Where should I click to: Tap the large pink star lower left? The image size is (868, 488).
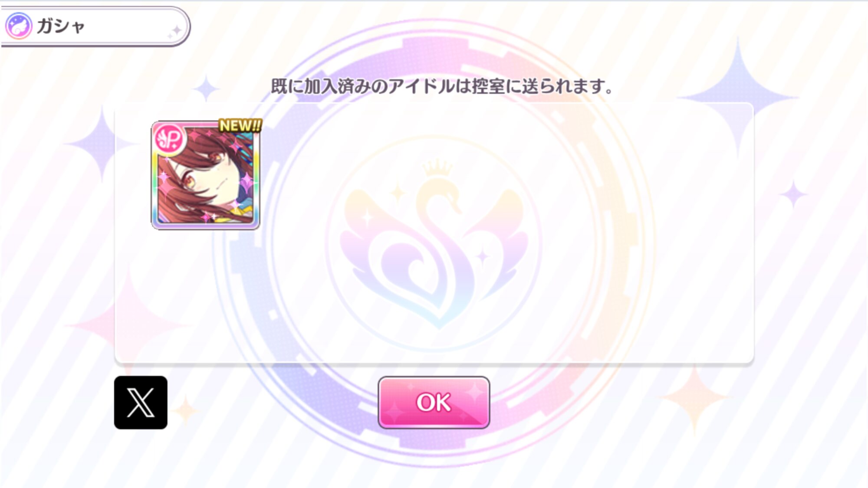click(x=127, y=323)
